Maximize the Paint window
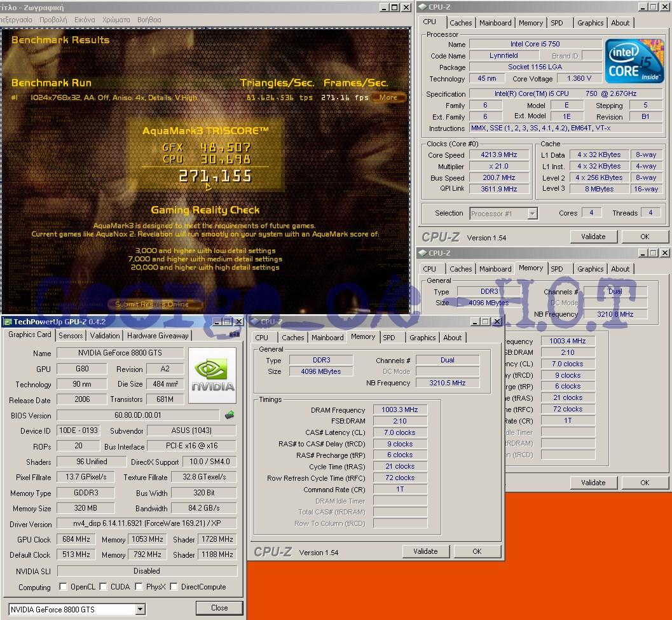Viewport: 672px width, 620px height. click(x=395, y=7)
